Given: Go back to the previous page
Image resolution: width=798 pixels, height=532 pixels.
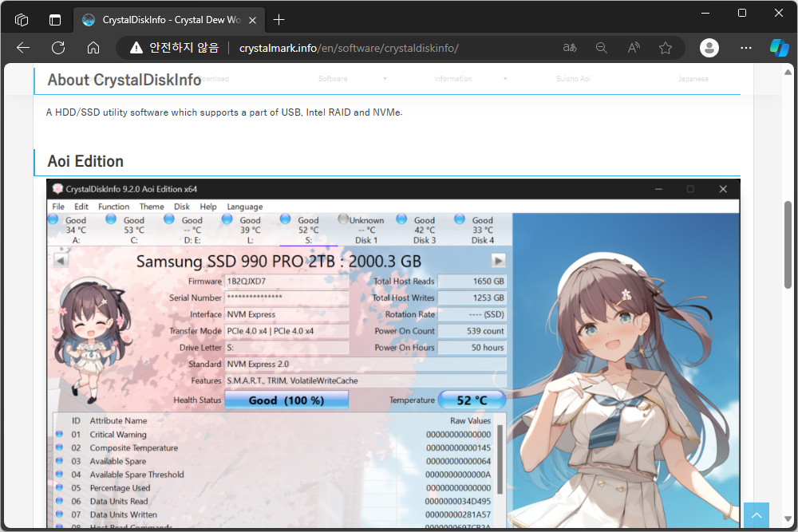Looking at the screenshot, I should click(23, 48).
